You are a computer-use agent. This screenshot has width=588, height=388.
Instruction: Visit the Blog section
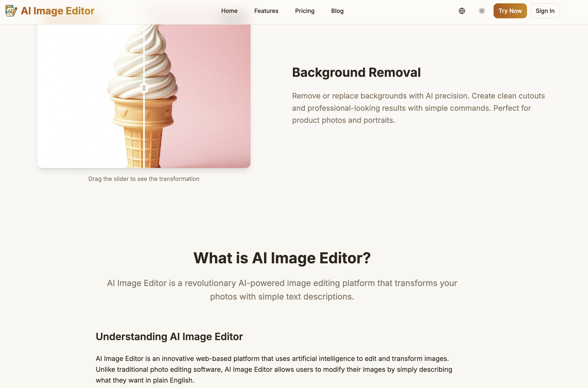click(337, 11)
